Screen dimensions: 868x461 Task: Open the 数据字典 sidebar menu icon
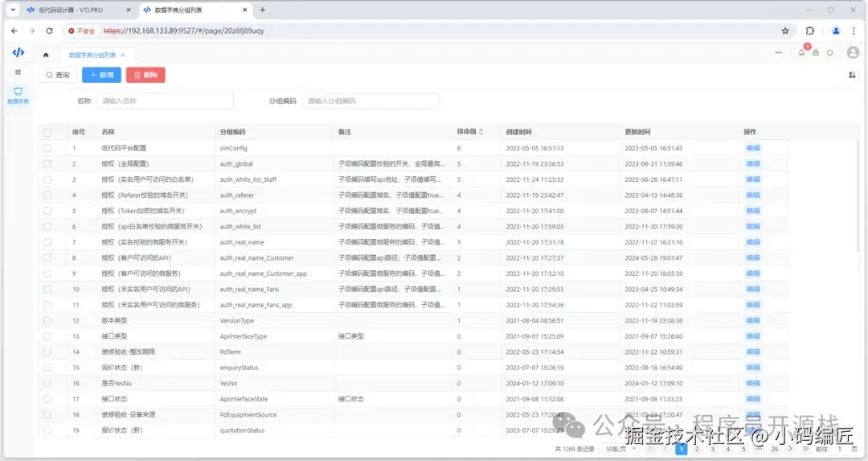click(x=18, y=95)
